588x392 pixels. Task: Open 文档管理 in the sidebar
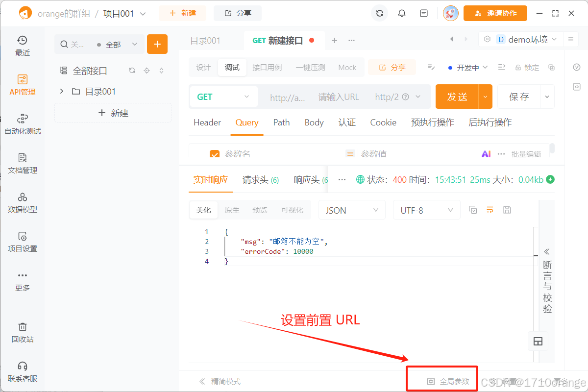click(23, 164)
